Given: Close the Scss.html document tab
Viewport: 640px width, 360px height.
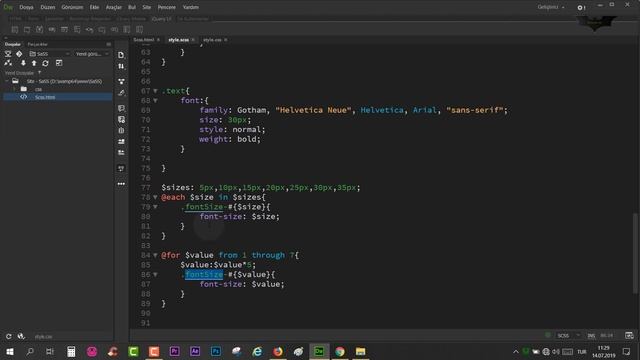Looking at the screenshot, I should tap(158, 40).
